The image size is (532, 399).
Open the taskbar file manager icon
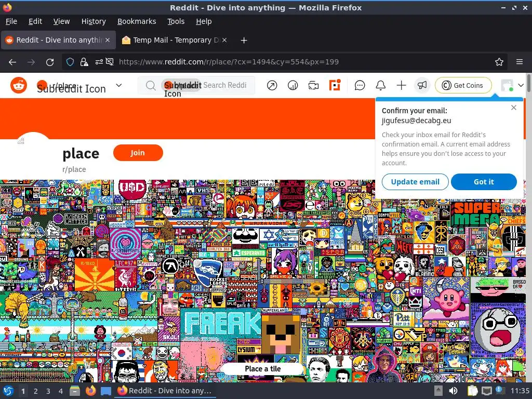pos(75,391)
